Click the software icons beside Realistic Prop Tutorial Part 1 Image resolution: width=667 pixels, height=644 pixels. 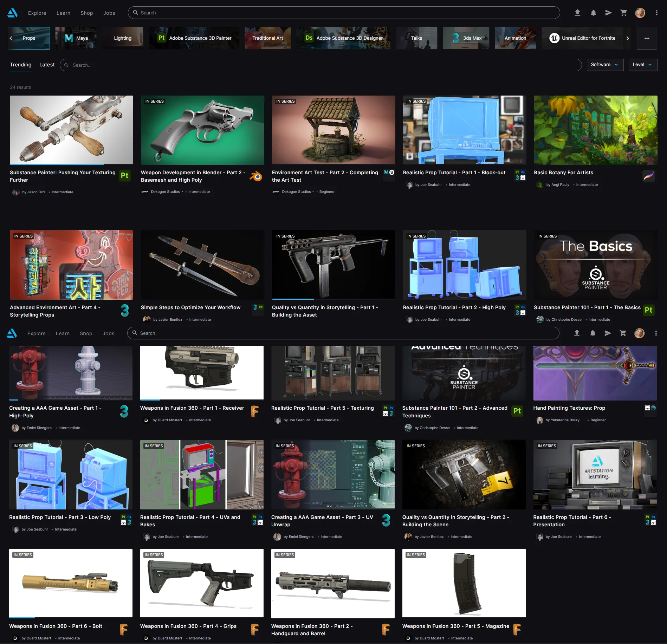[520, 175]
